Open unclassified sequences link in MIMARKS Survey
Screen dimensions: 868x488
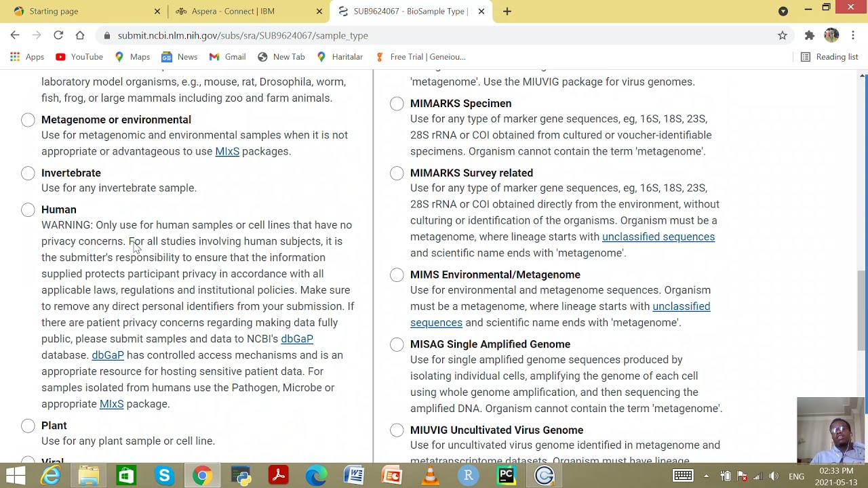pyautogui.click(x=658, y=237)
